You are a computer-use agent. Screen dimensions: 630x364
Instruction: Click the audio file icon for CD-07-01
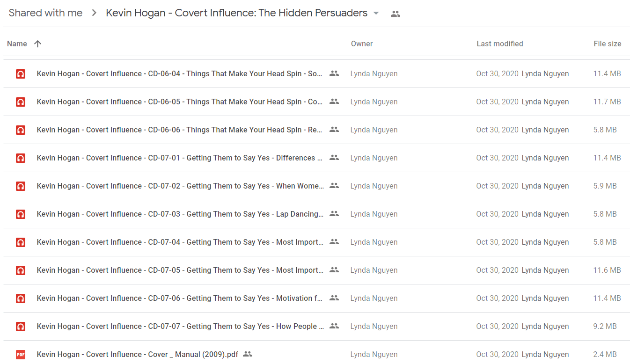[x=20, y=158]
